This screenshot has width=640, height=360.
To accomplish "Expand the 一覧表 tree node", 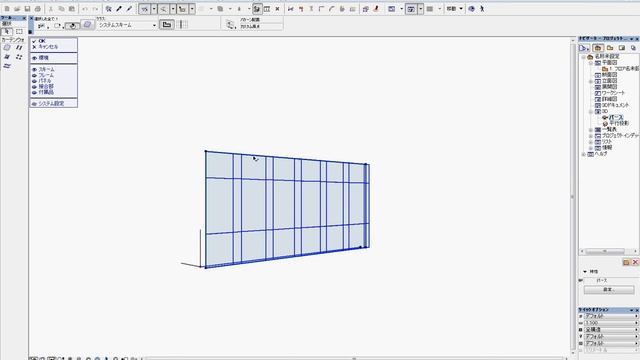I will coord(591,130).
